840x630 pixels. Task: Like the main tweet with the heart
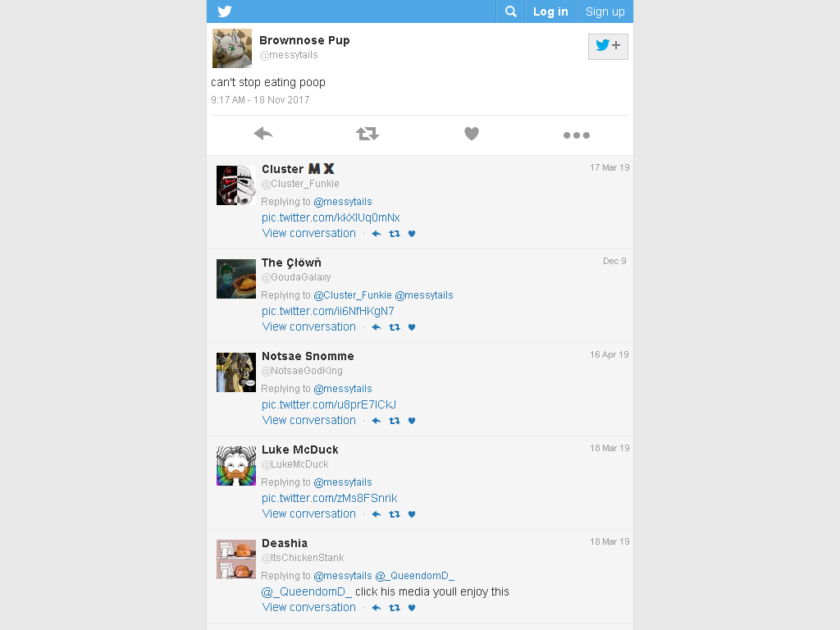(x=472, y=134)
